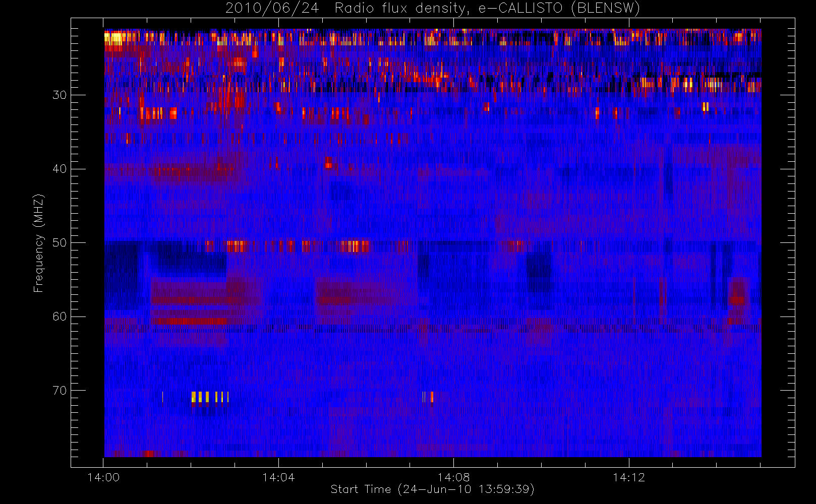Click the 14:00 time tick label

(x=103, y=477)
